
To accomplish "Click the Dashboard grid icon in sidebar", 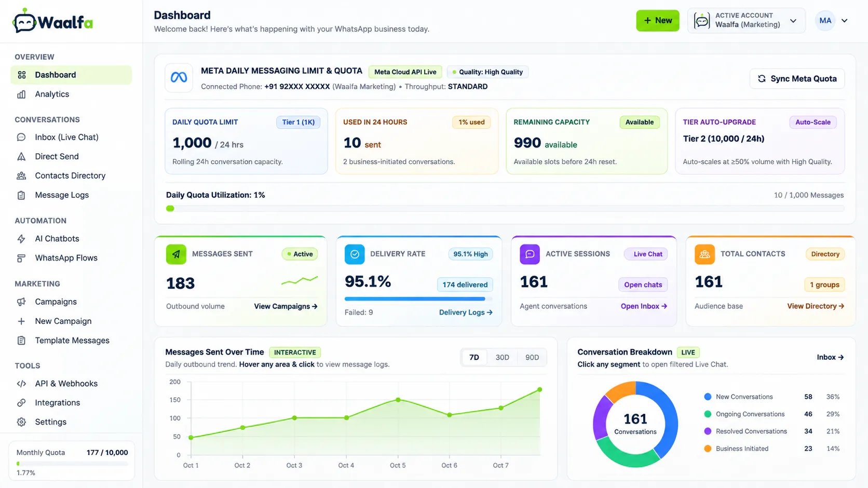I will pos(21,75).
